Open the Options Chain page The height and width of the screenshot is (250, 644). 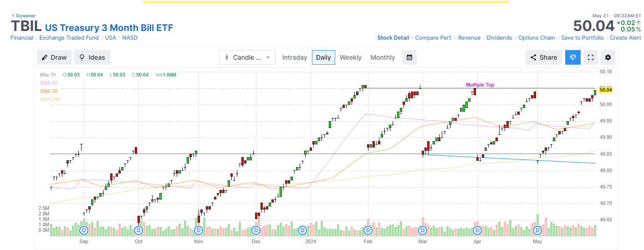pos(537,38)
